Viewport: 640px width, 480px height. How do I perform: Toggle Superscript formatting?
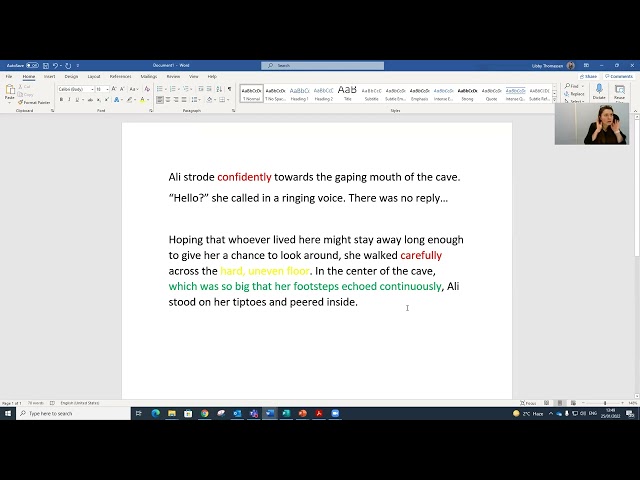pos(107,100)
